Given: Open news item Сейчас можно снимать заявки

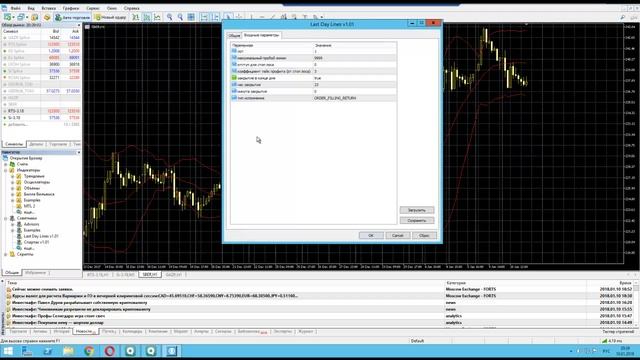Looking at the screenshot, I should click(42, 289).
